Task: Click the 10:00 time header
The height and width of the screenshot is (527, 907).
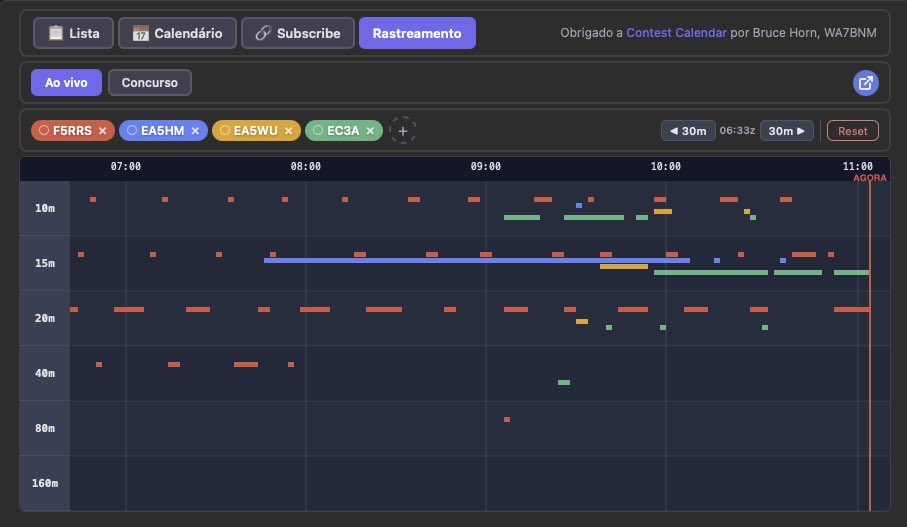Action: tap(666, 167)
